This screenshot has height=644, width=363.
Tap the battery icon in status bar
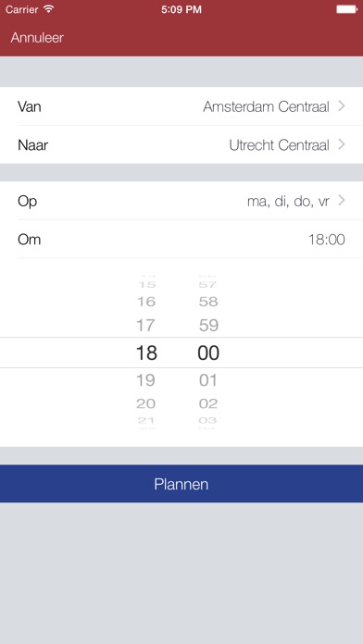click(x=346, y=9)
